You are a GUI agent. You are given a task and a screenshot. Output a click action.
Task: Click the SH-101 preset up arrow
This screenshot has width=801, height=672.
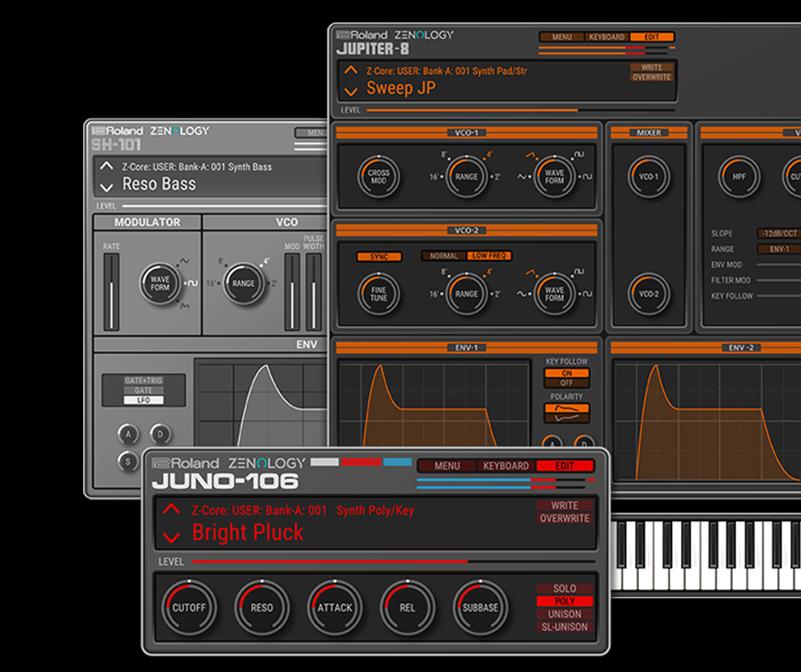click(106, 166)
